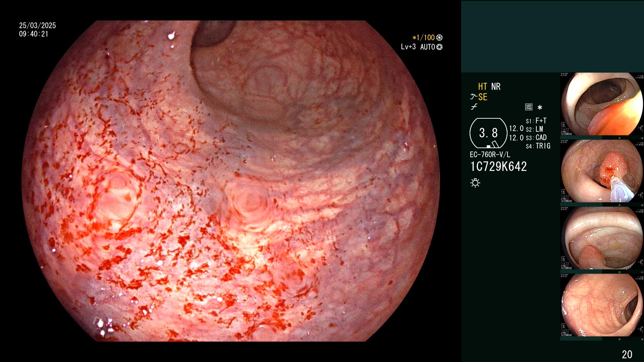Click the Lv+3 brightness level text

(408, 47)
